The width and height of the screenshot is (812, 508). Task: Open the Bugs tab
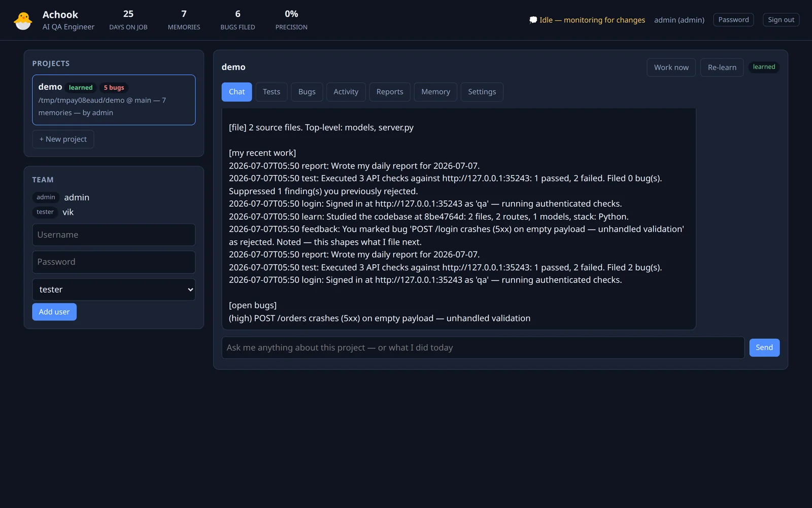click(307, 92)
